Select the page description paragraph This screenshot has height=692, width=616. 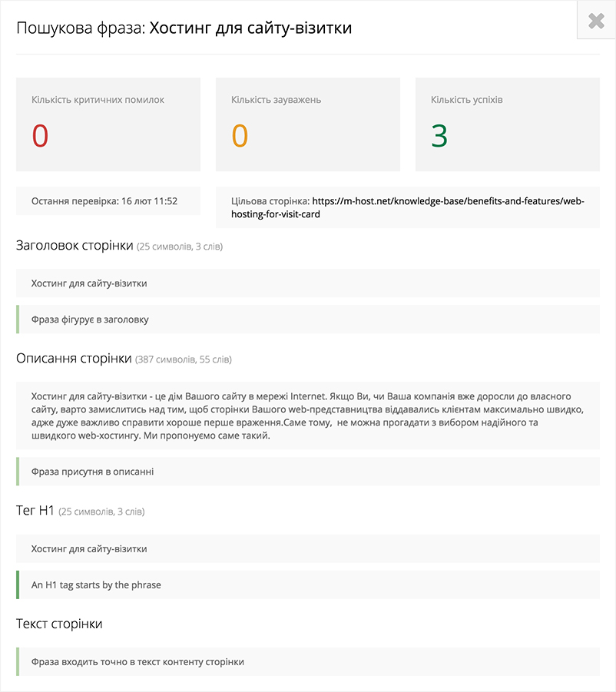(307, 416)
